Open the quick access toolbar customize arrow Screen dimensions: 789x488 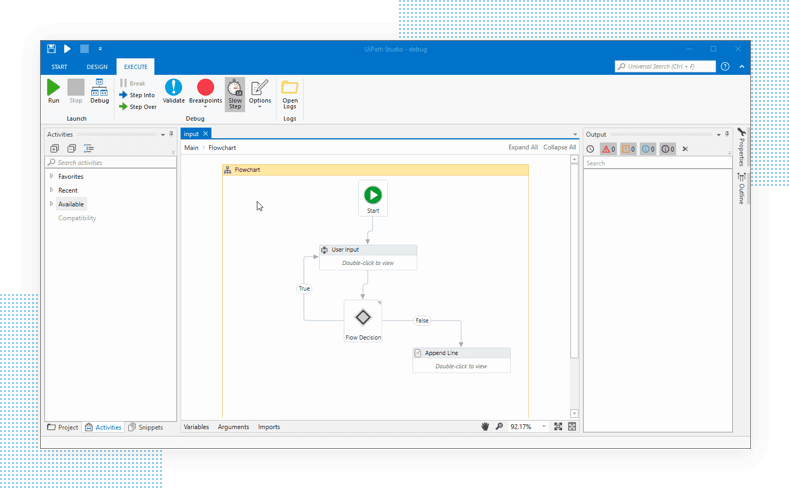(100, 49)
